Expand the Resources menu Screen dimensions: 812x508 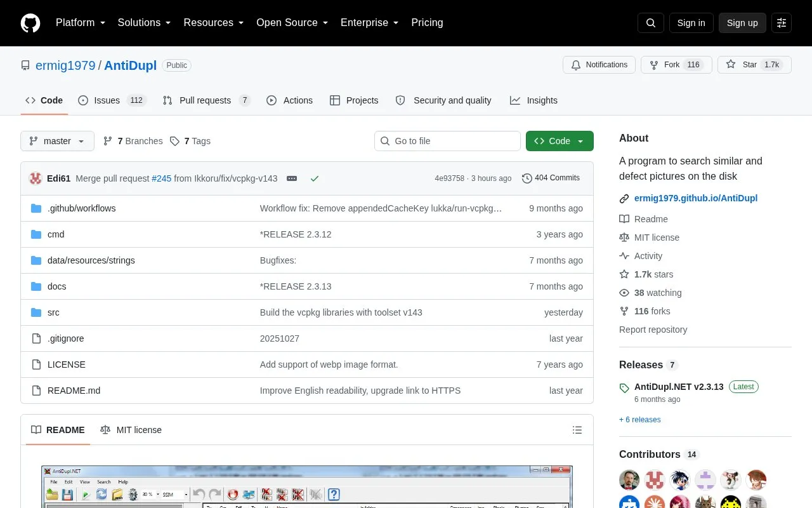[214, 23]
